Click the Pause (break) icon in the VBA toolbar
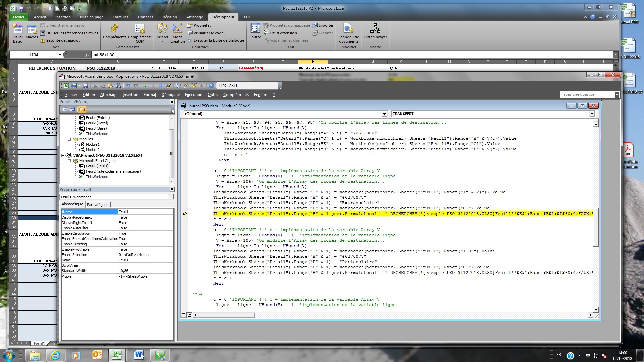The height and width of the screenshot is (362, 644). point(153,86)
